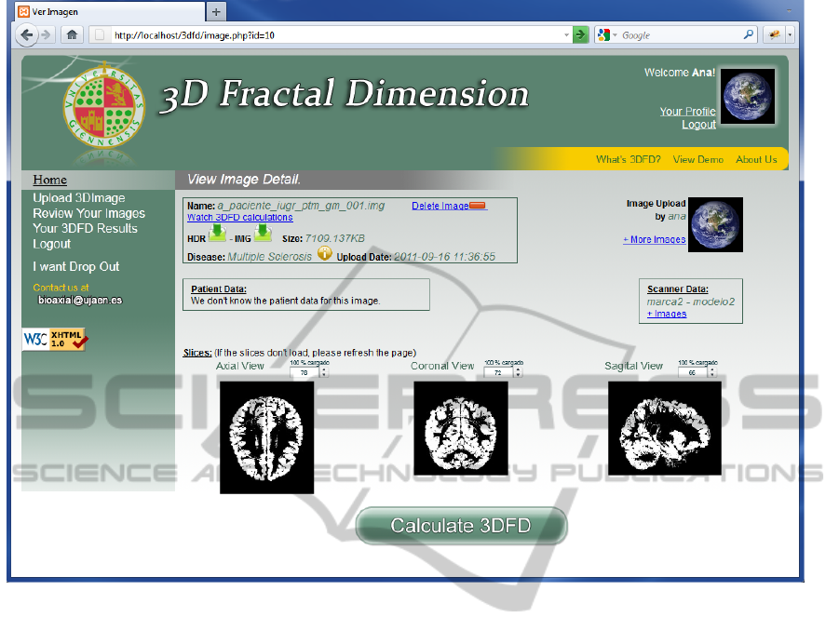
Task: Click the Axial View slice number stepper
Action: tap(323, 372)
